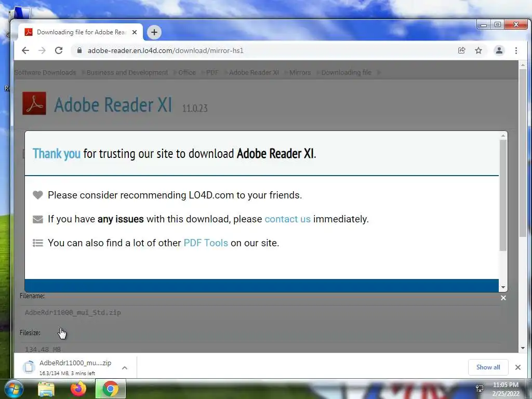This screenshot has height=399, width=532.
Task: Go to the Mirrors breadcrumb
Action: click(x=300, y=72)
